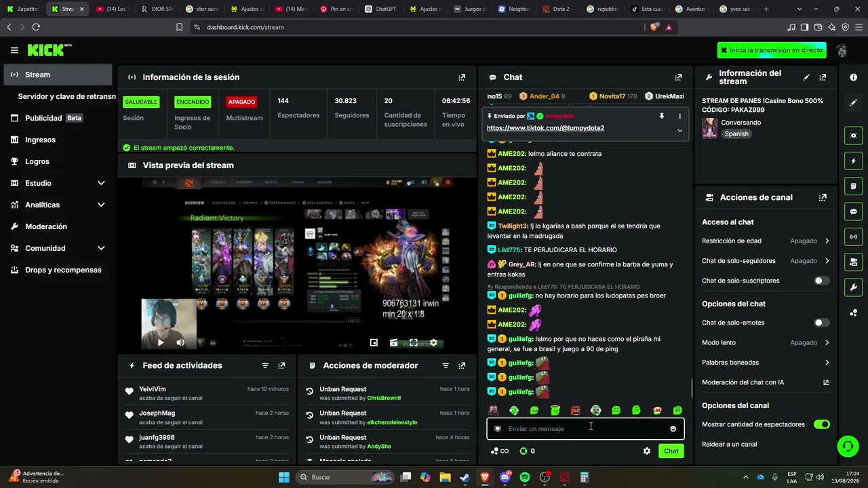Viewport: 868px width, 488px height.
Task: Open Restricción de edad options
Action: click(x=766, y=241)
